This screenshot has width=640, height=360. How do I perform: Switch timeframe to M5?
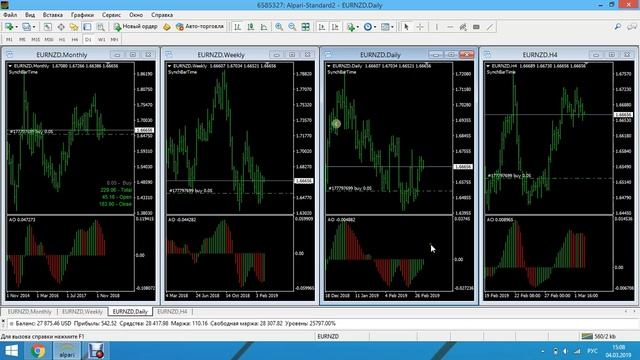tap(22, 40)
